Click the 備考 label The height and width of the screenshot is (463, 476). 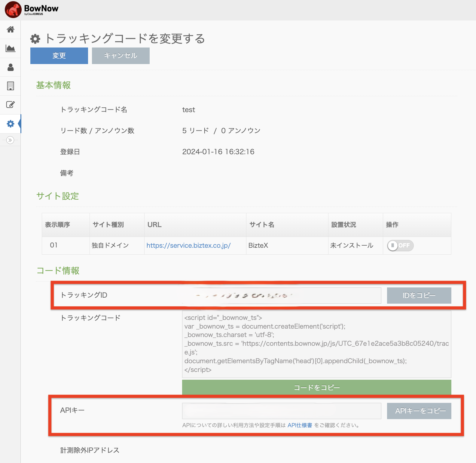point(67,173)
